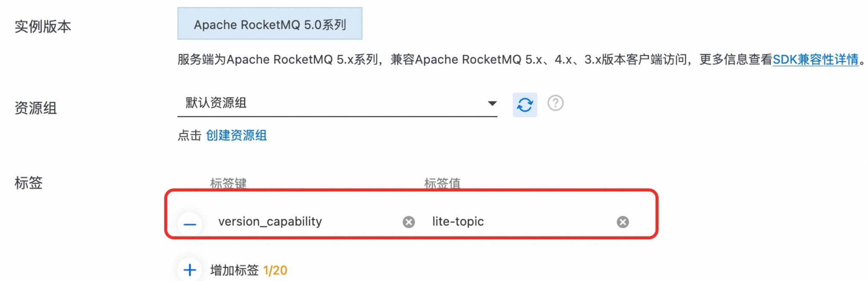
Task: Select Apache RocketMQ 5.0系列 version option
Action: tap(270, 24)
